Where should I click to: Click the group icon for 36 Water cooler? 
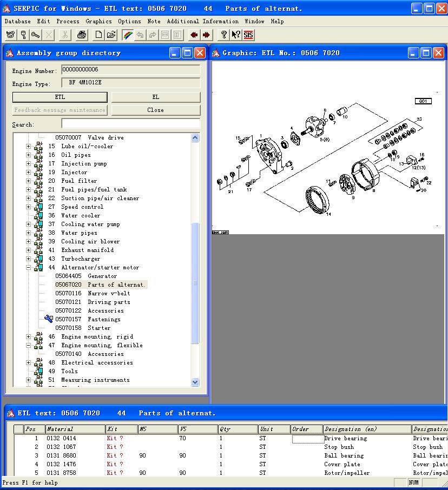tap(39, 215)
